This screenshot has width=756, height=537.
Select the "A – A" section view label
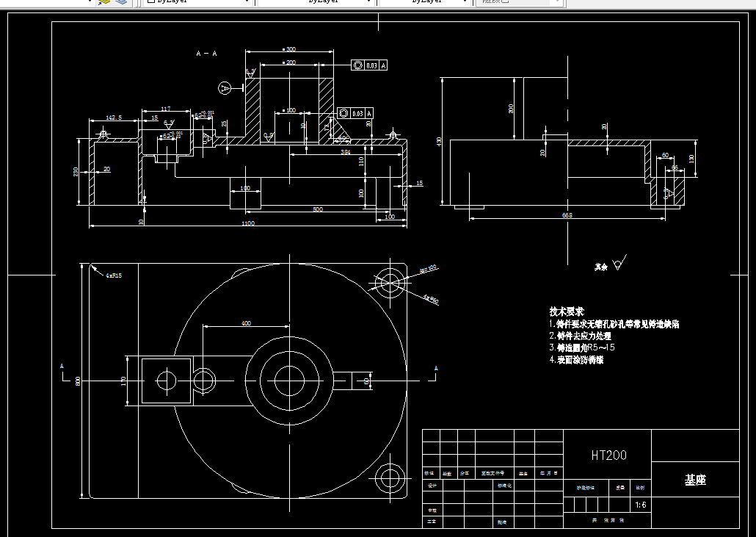coord(206,54)
